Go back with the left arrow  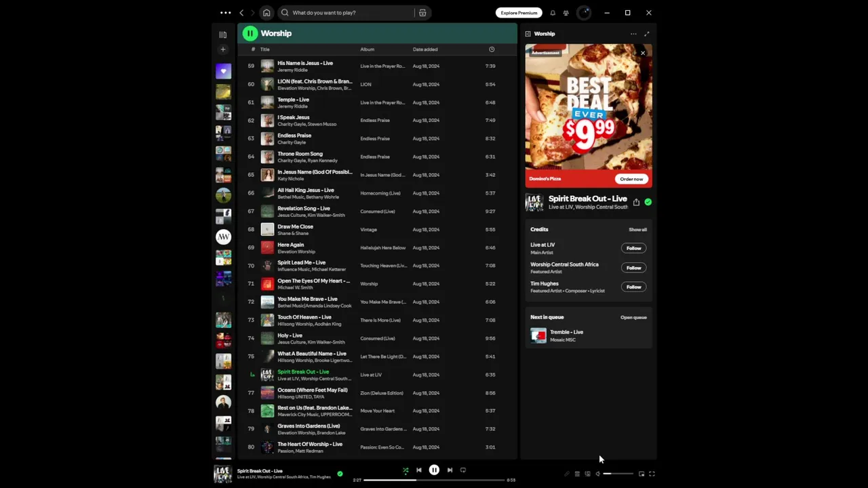click(x=241, y=12)
